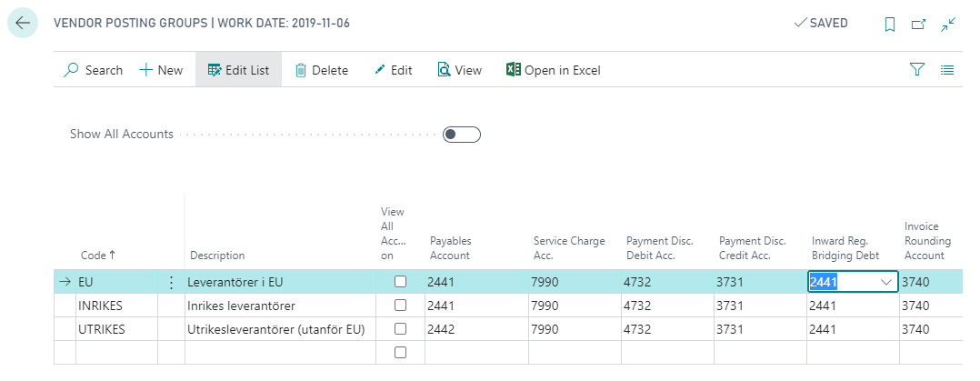Screen dimensions: 980x381
Task: Click the View All Acc... on column header
Action: pyautogui.click(x=393, y=234)
